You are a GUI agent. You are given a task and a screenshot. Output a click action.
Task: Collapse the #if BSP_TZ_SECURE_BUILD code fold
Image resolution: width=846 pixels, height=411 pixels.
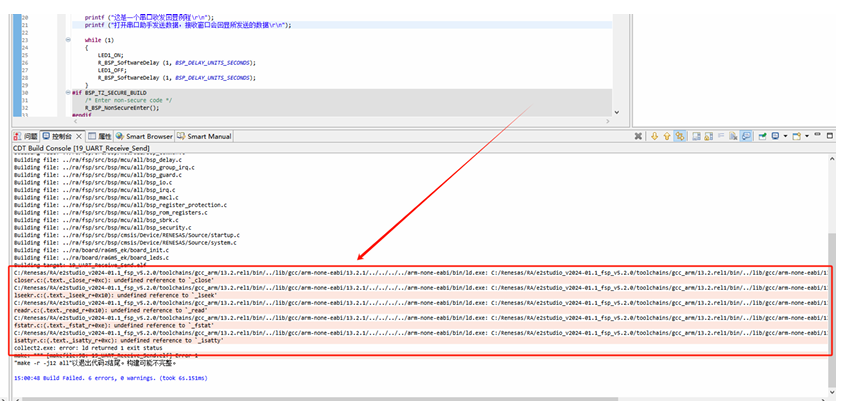coord(67,93)
